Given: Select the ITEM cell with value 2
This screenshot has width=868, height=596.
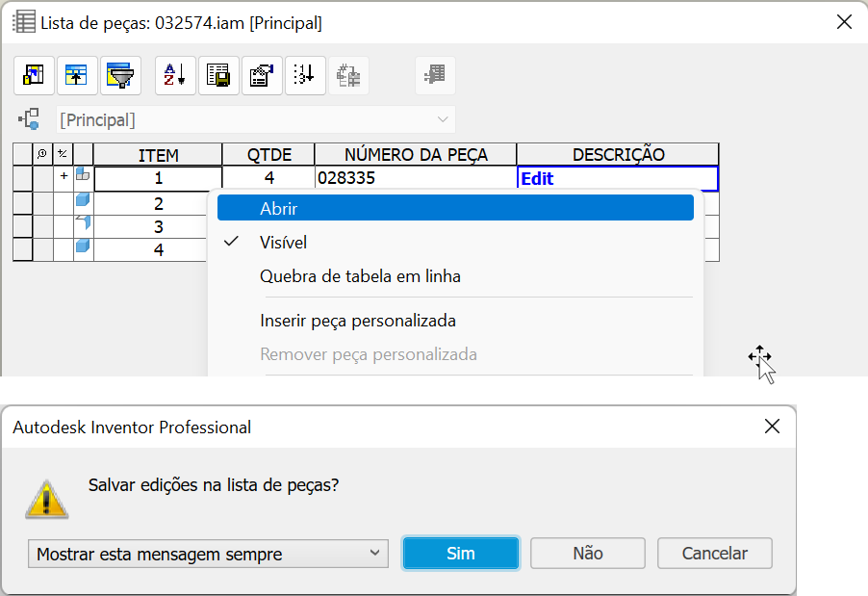Looking at the screenshot, I should 150,204.
